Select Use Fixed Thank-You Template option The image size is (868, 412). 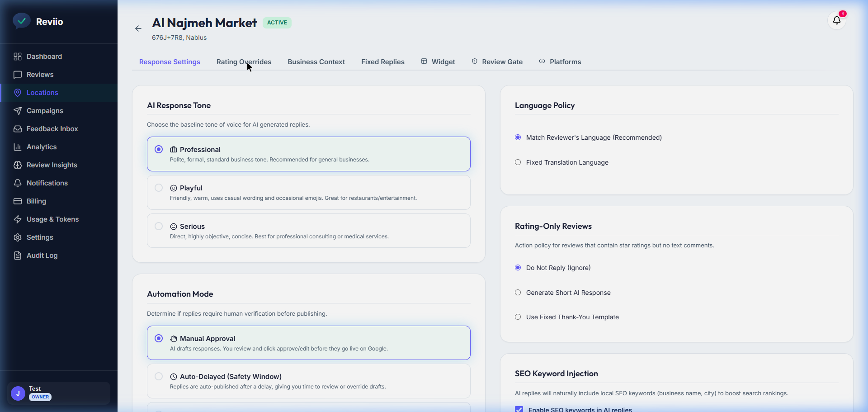[518, 317]
